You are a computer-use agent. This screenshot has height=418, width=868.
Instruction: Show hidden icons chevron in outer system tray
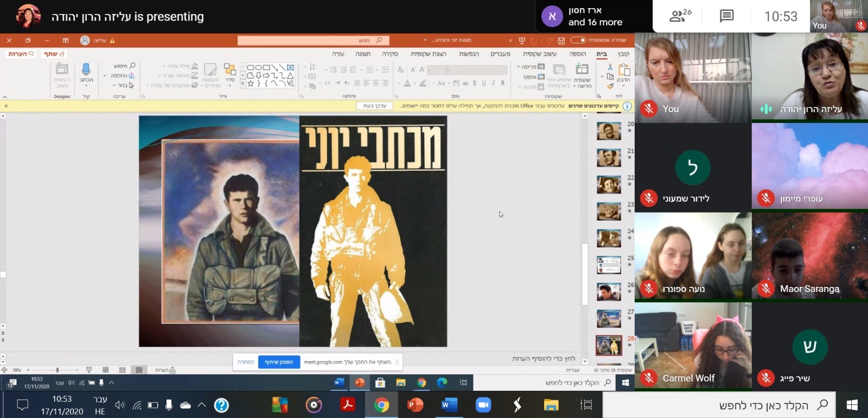(202, 405)
